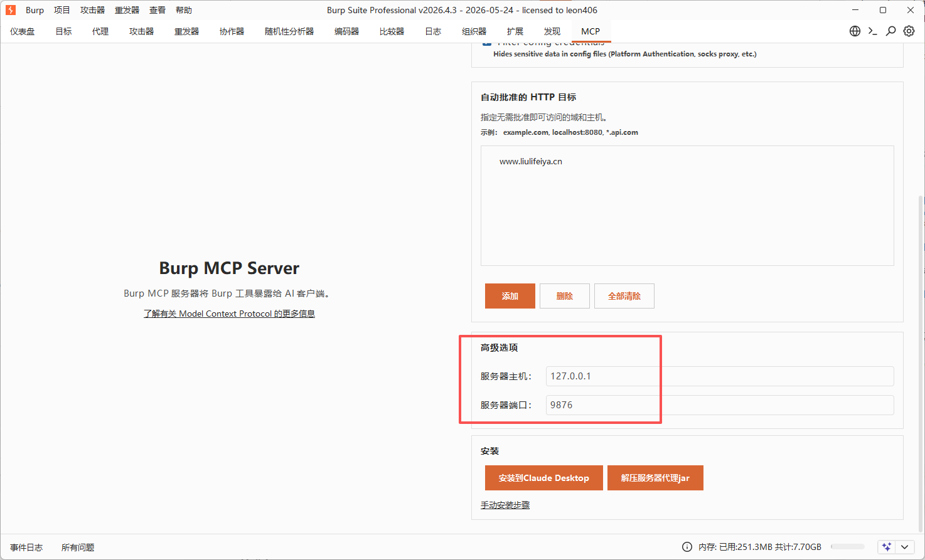Click the Burp MCP Server heading
The image size is (925, 560).
(229, 268)
